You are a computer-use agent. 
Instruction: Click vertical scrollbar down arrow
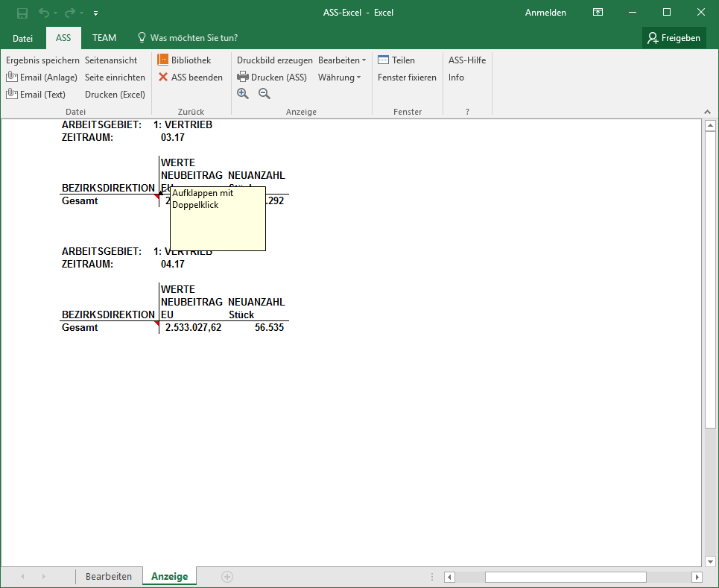(x=710, y=561)
